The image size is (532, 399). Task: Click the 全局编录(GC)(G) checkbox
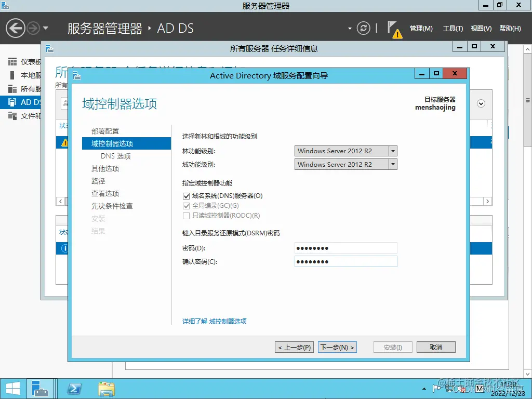186,206
